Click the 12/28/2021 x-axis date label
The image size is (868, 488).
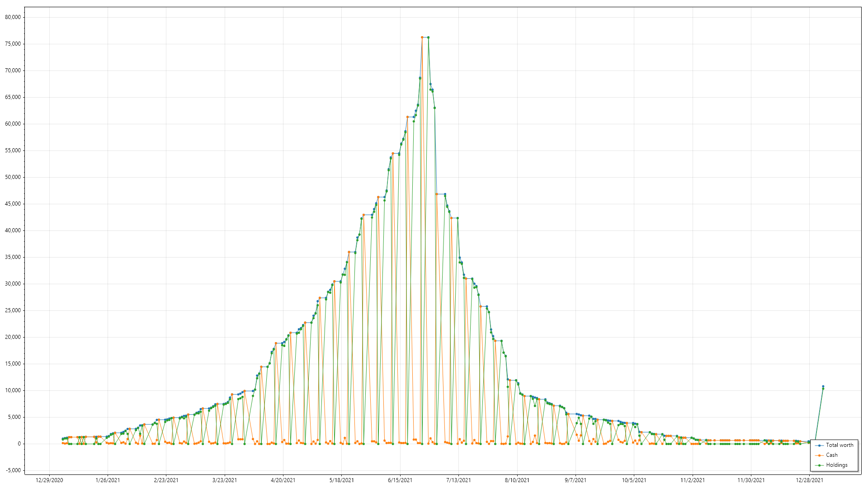809,480
